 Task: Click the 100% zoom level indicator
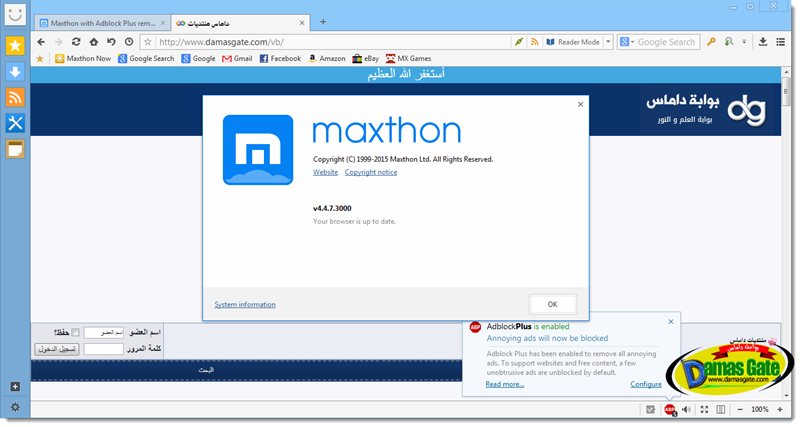click(x=760, y=409)
